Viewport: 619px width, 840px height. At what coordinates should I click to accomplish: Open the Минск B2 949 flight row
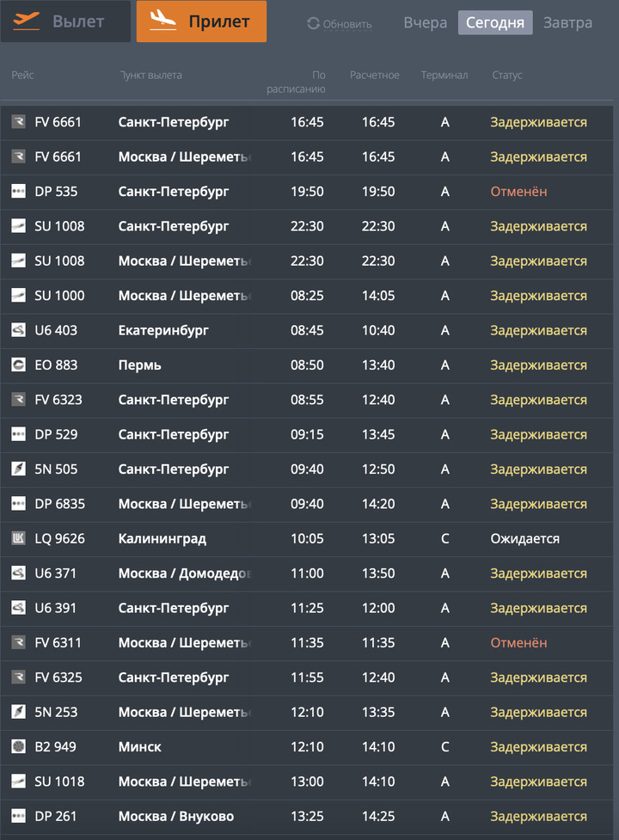coord(308,747)
